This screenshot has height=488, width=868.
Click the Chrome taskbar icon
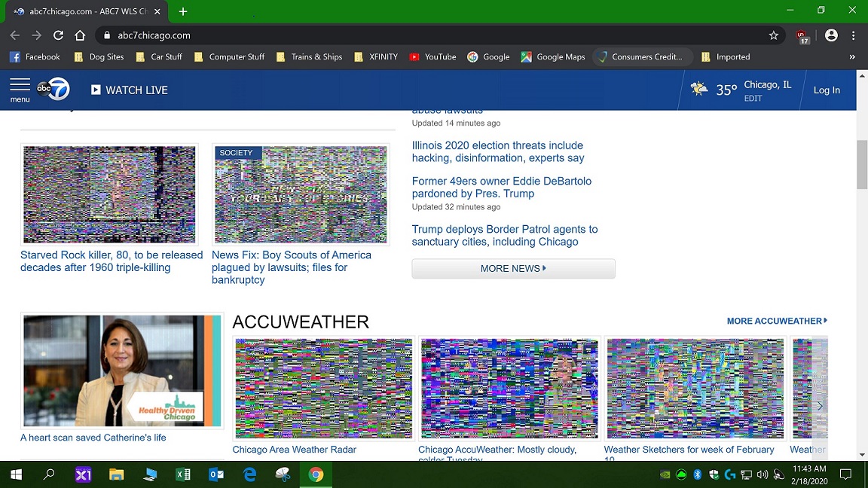[x=316, y=474]
